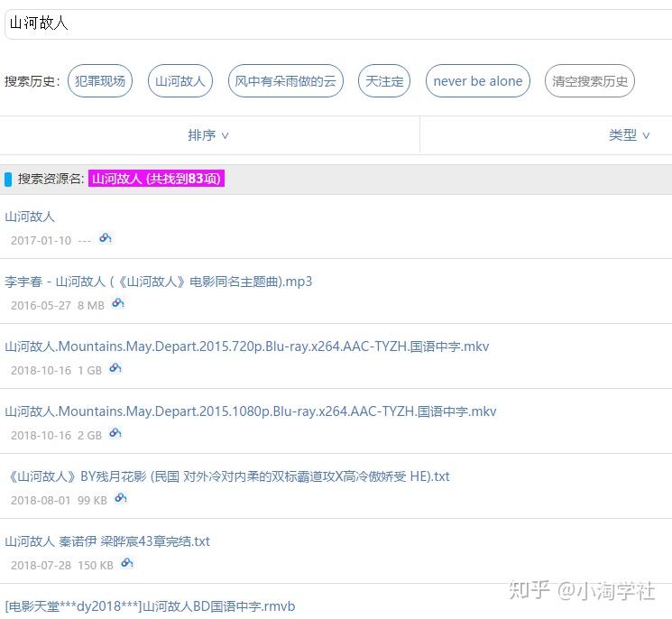The width and height of the screenshot is (672, 619).
Task: Open the 排序 sort dropdown
Action: click(208, 135)
